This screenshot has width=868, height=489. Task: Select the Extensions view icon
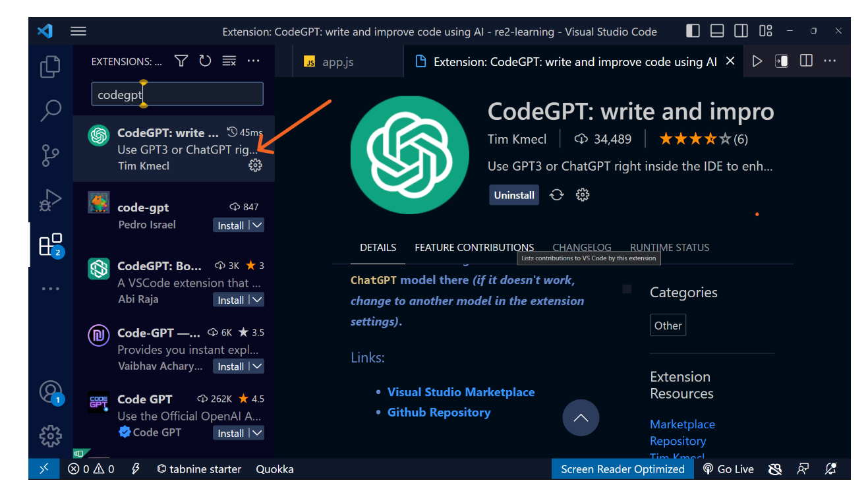(x=51, y=244)
